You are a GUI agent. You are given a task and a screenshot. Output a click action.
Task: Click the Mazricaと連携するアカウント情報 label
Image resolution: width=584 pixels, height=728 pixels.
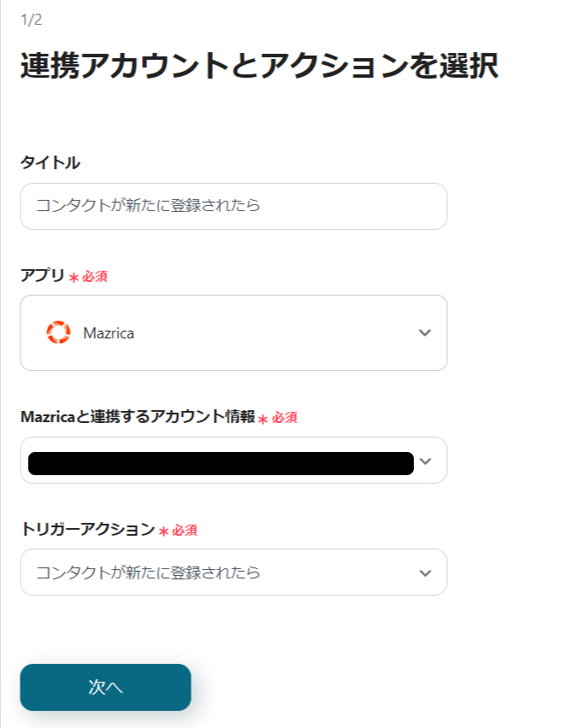click(x=137, y=417)
